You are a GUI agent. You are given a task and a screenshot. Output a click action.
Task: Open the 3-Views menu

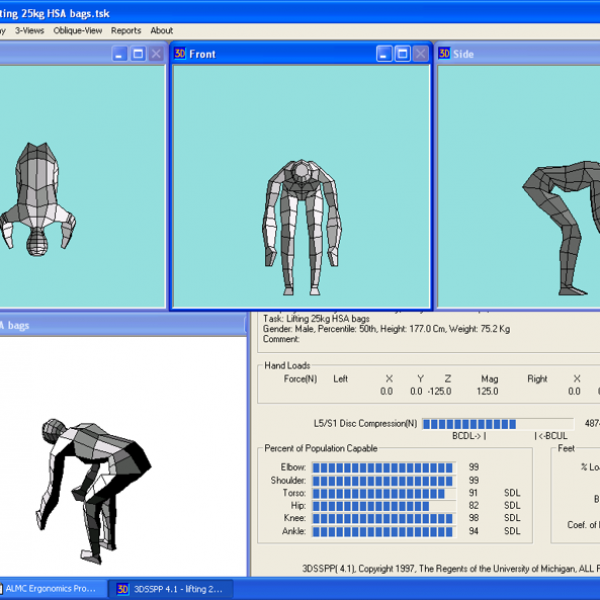point(29,31)
